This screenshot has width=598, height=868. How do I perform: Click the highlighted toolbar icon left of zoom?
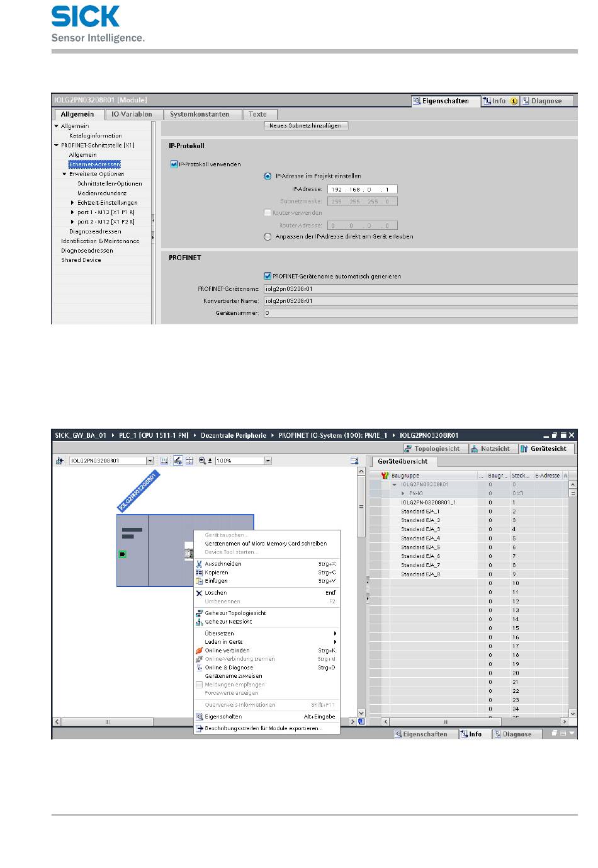(178, 461)
